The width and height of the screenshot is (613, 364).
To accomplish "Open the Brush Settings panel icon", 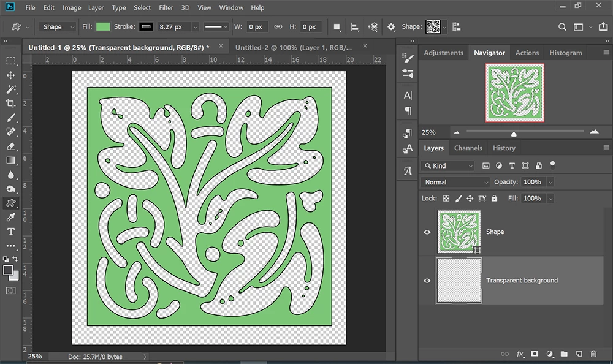I will 408,58.
